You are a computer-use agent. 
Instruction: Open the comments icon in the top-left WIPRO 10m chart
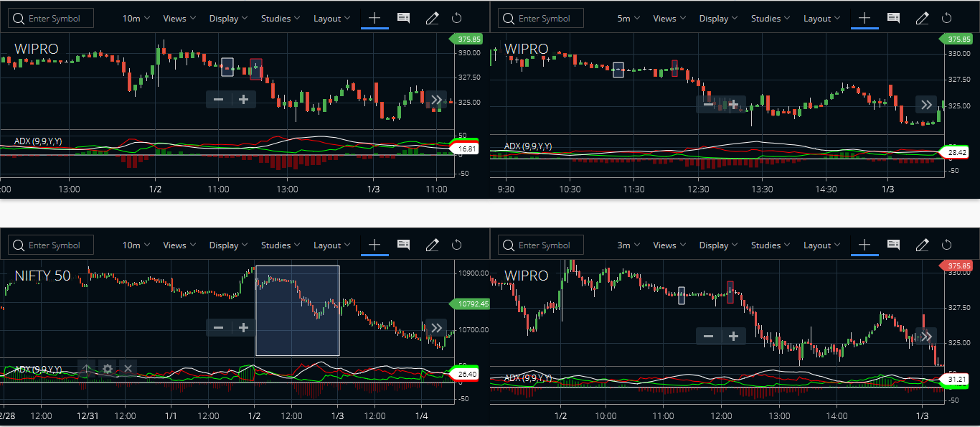pos(404,18)
